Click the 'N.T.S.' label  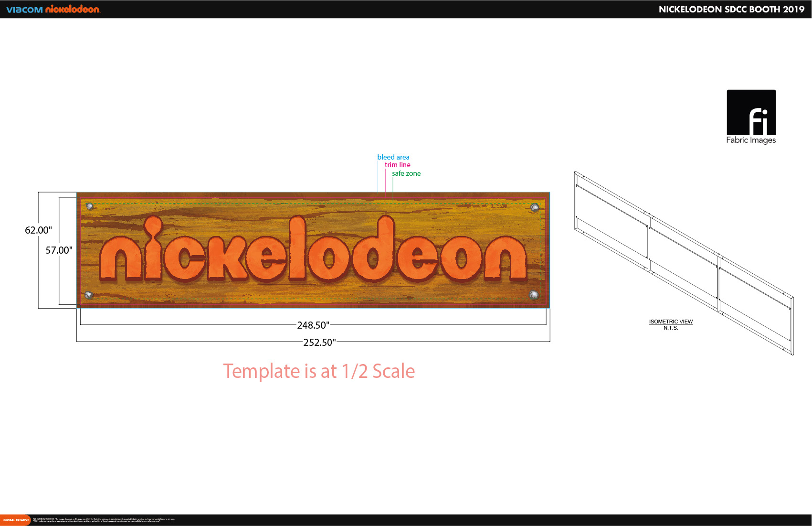[x=671, y=328]
